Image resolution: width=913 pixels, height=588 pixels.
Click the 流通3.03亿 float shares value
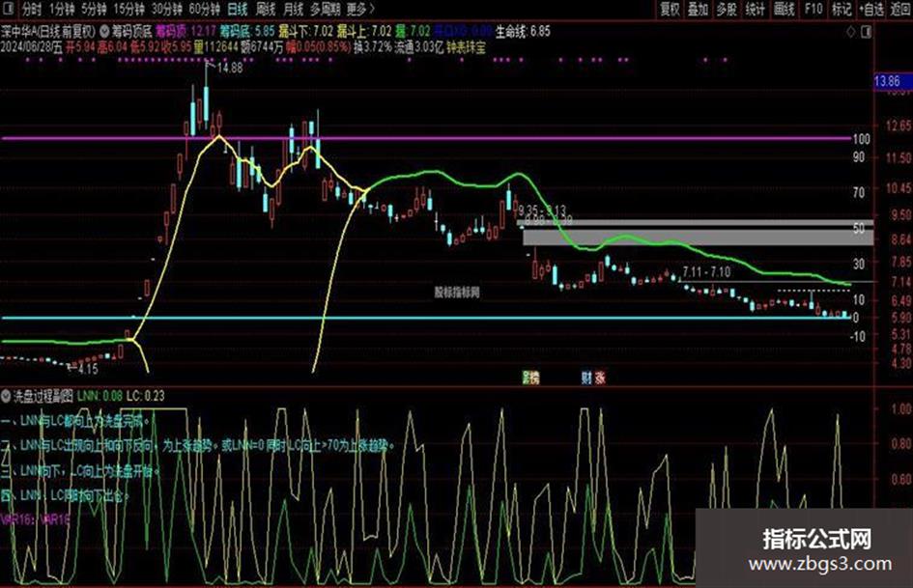[418, 47]
